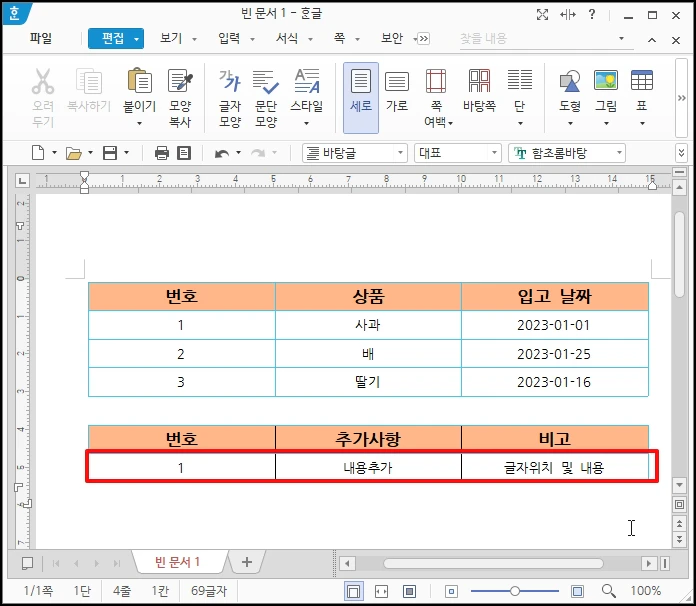This screenshot has height=606, width=696.
Task: Click the 100% zoom value
Action: coord(645,591)
